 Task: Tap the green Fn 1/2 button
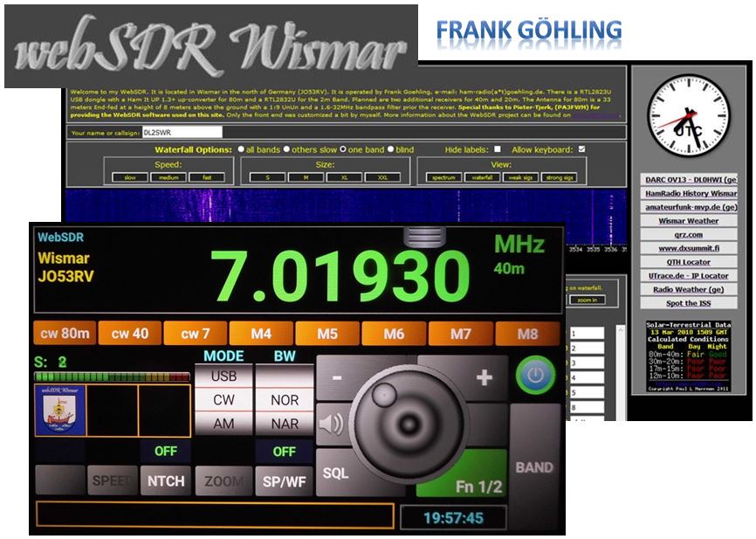[478, 486]
